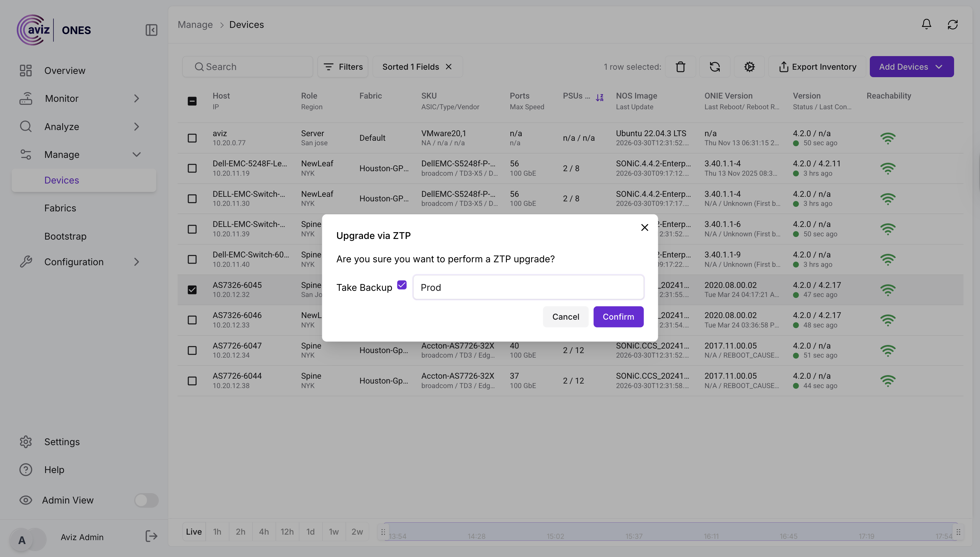This screenshot has width=980, height=557.
Task: Delete selected device with trash icon
Action: pos(680,66)
